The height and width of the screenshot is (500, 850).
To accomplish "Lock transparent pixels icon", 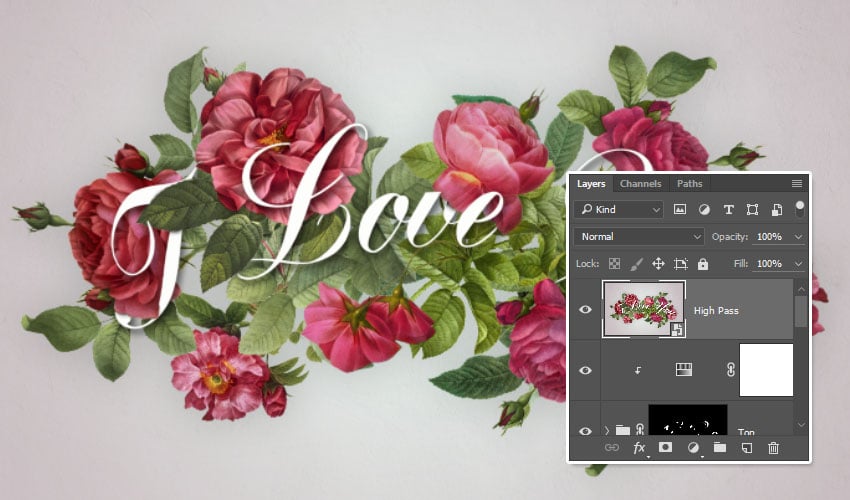I will [614, 264].
